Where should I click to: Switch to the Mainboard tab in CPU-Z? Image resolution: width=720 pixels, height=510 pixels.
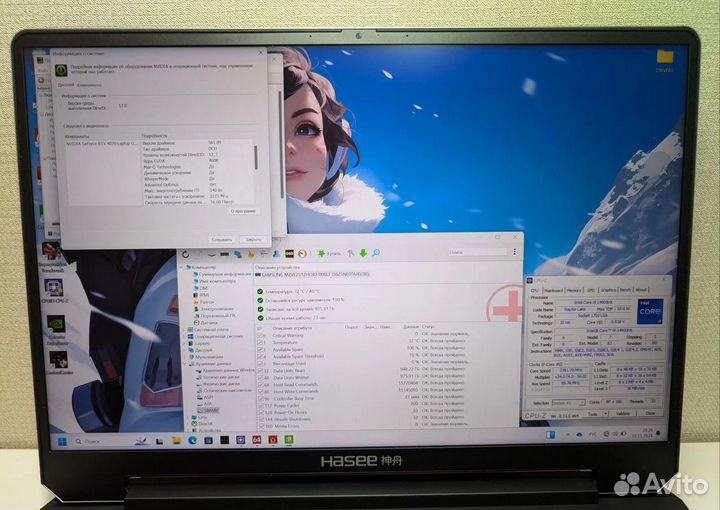pos(554,290)
